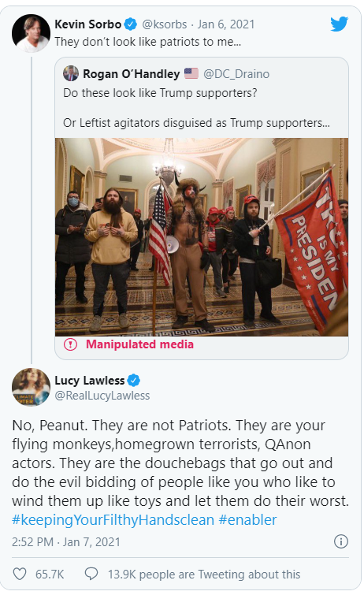Open Lucy Lawless's profile avatar
This screenshot has width=364, height=595.
32,387
